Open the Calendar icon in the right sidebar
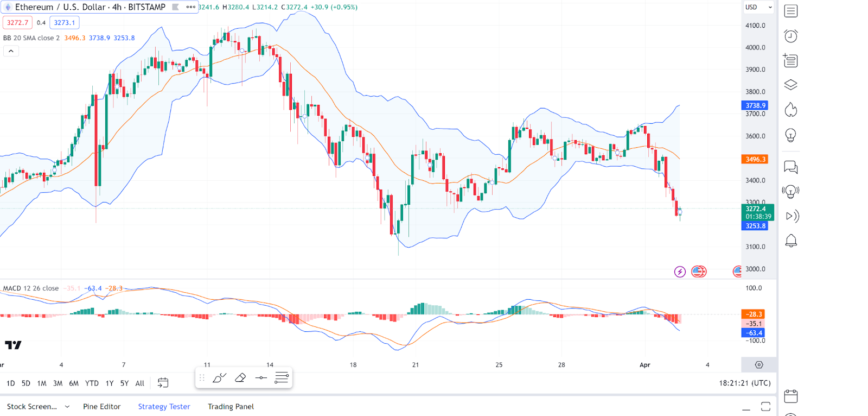Screen dimensions: 868x416 (x=791, y=396)
